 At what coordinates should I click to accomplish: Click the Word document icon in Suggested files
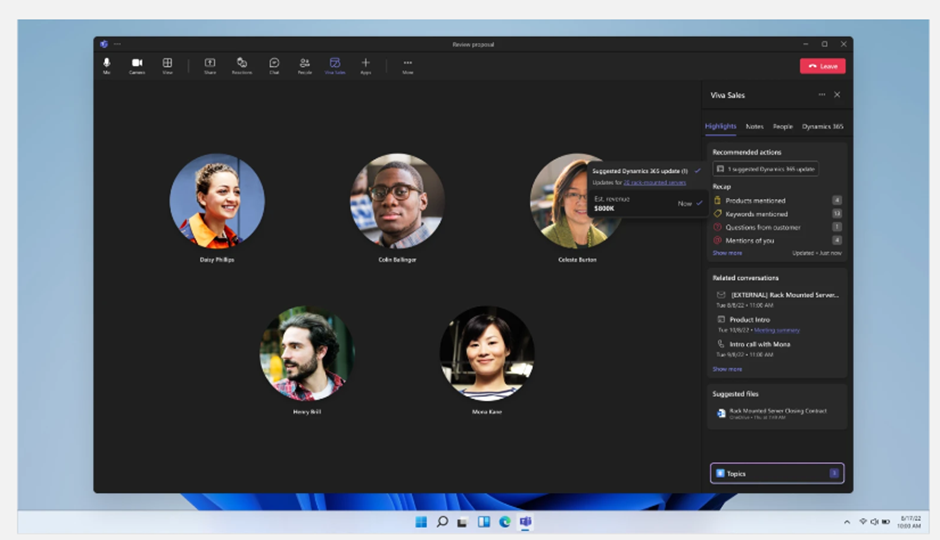point(721,413)
